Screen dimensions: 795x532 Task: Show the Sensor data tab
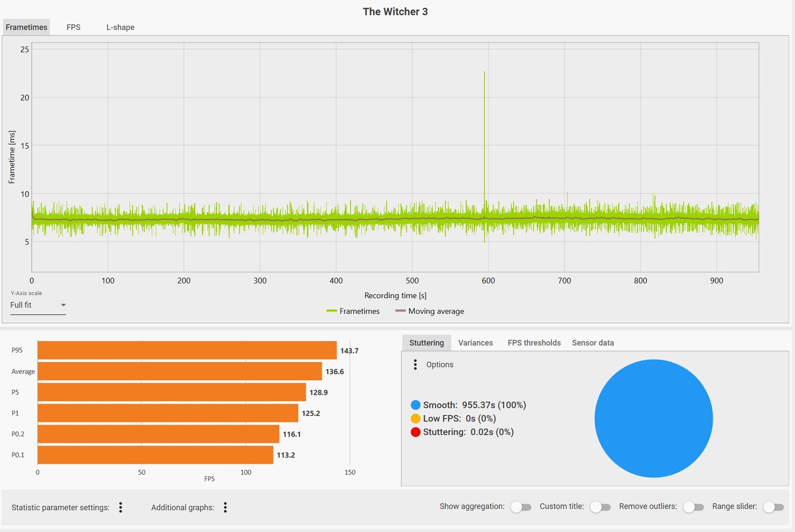pyautogui.click(x=593, y=343)
